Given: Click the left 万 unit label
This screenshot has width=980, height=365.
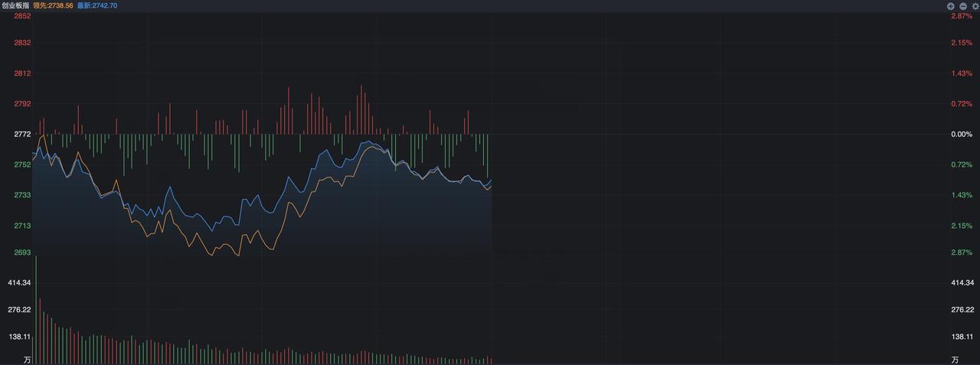Looking at the screenshot, I should pos(28,360).
